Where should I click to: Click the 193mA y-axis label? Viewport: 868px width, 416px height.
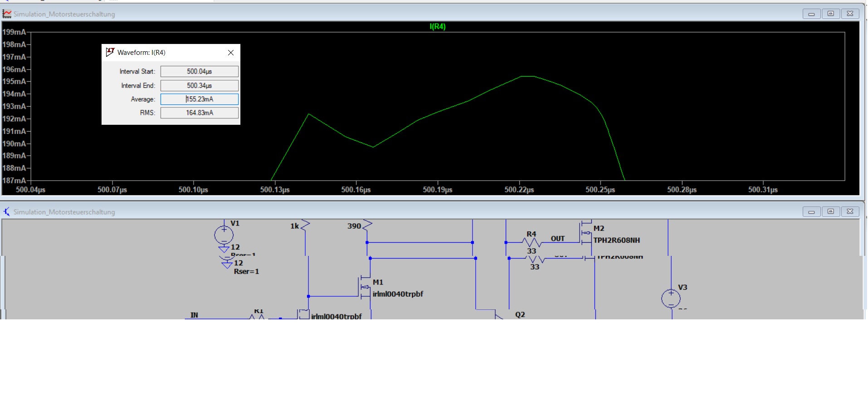tap(14, 106)
